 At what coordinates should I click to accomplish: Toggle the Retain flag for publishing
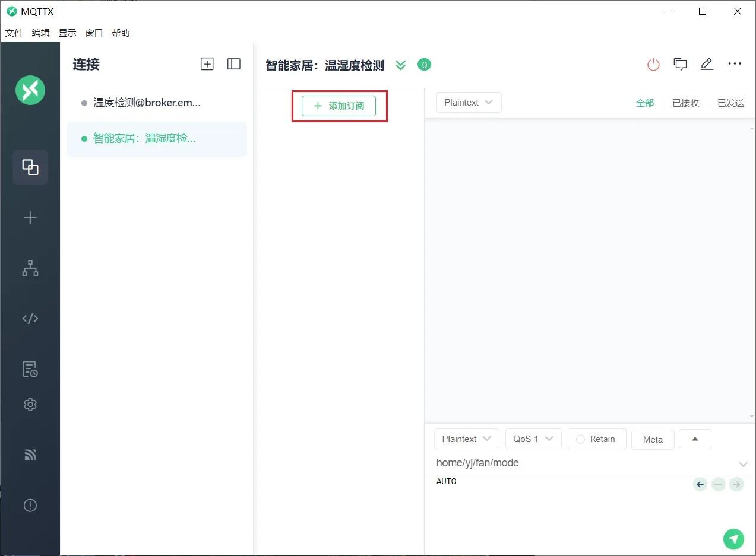(x=596, y=439)
